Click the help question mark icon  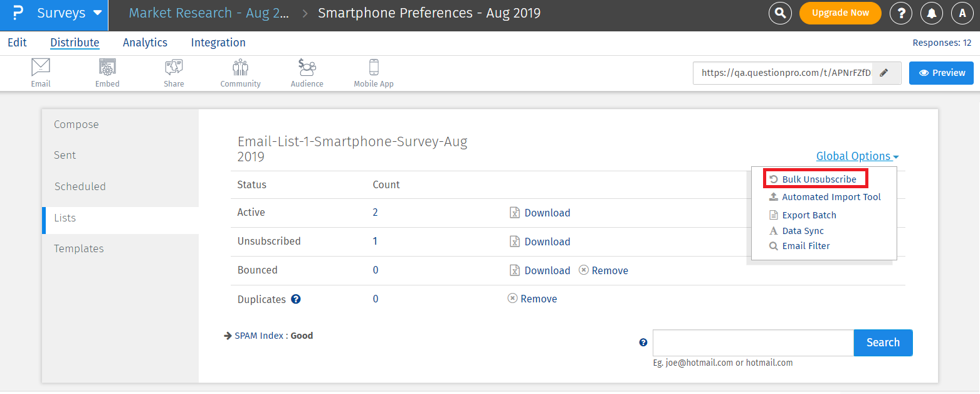click(901, 13)
